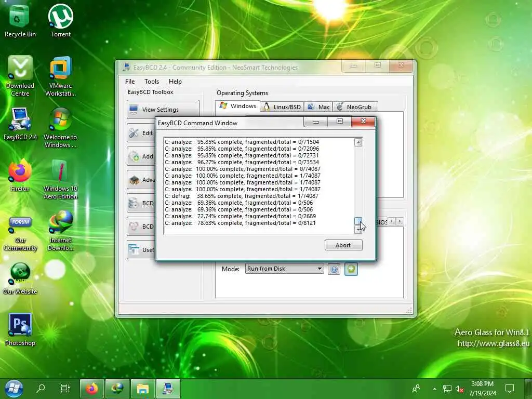Select the Firefox desktop icon
Screen dimensions: 532x399
pyautogui.click(x=20, y=176)
